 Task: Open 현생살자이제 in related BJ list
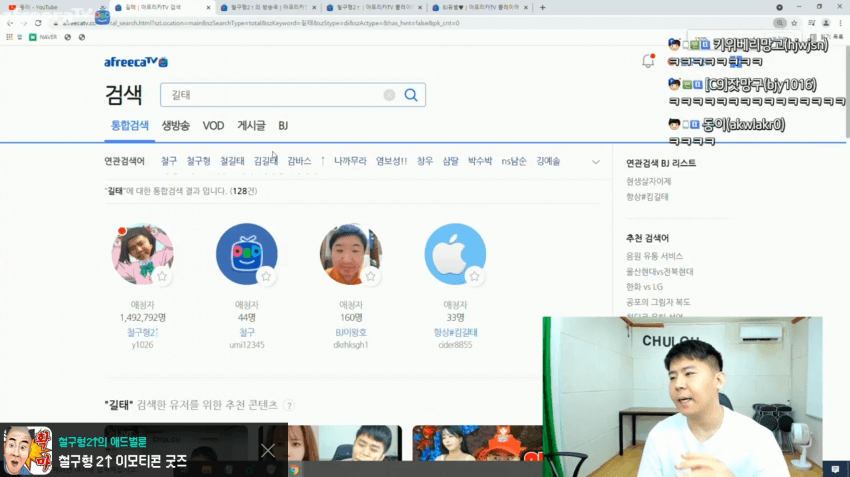[x=648, y=181]
